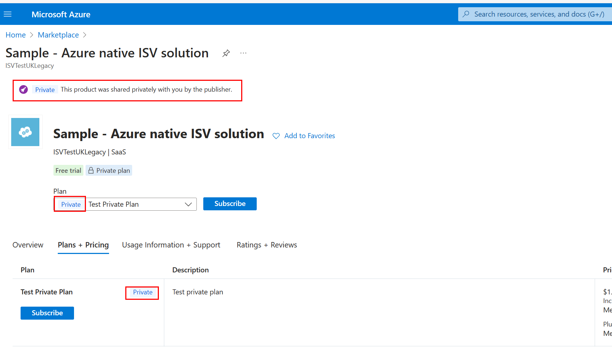Viewport: 612px width, 364px height.
Task: Click the lock icon on Private plan
Action: click(x=91, y=171)
